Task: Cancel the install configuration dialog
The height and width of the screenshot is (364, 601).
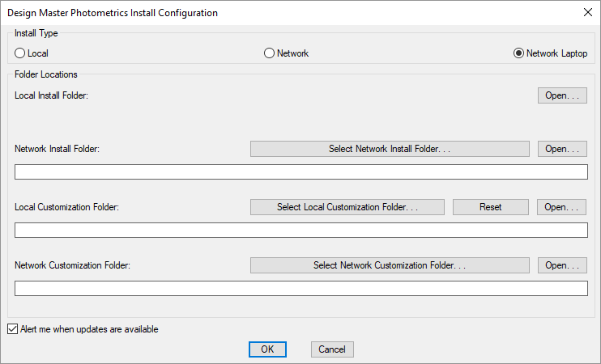Action: 332,349
